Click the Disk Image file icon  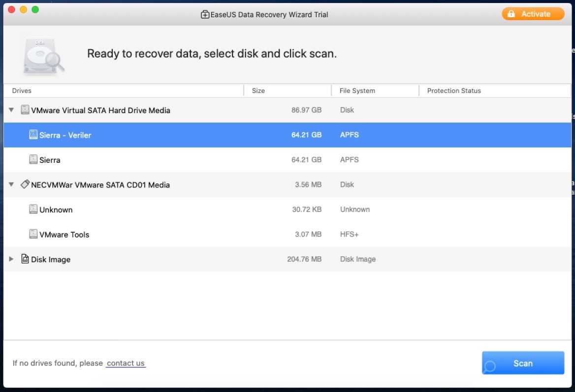point(25,259)
